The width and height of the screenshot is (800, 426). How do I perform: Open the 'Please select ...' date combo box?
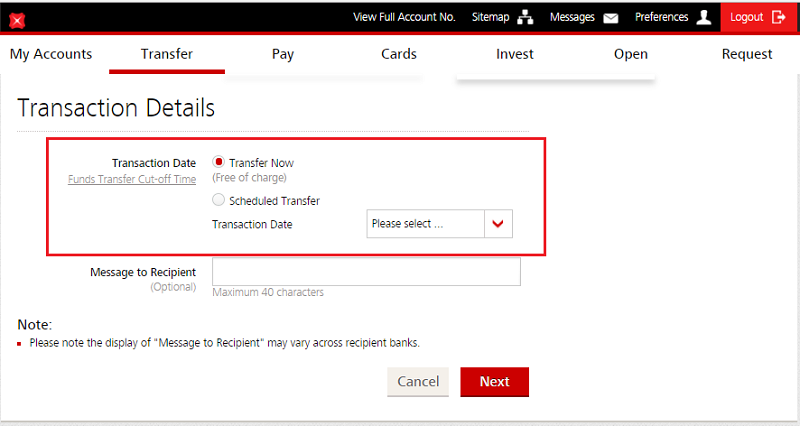click(426, 225)
